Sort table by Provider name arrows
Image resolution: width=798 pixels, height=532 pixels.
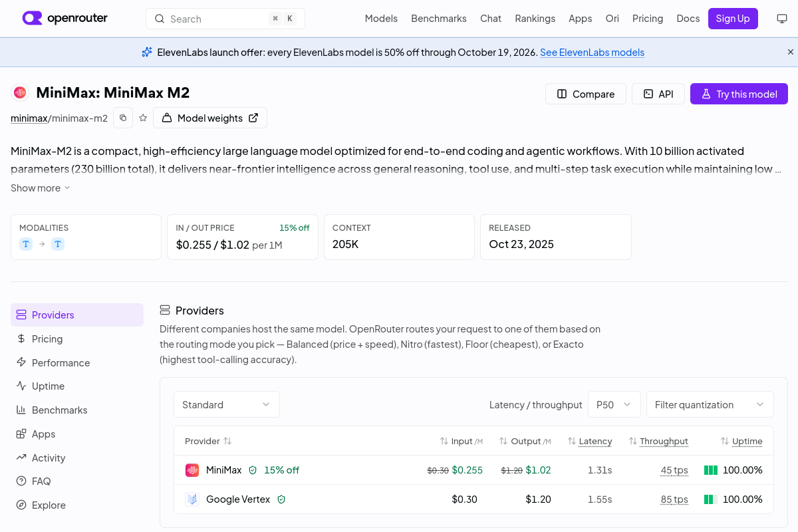click(x=227, y=441)
